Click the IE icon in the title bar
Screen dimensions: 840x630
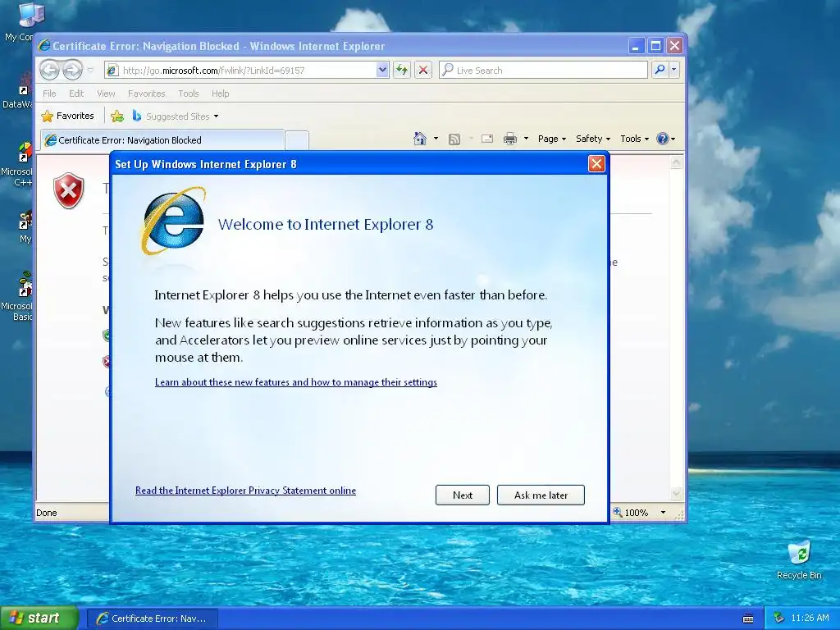click(44, 46)
